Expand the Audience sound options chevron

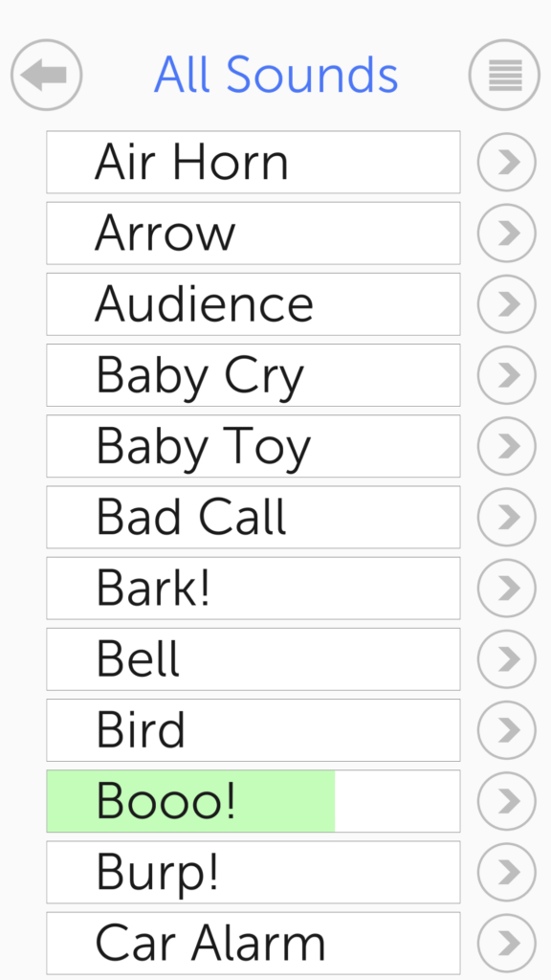pos(506,303)
